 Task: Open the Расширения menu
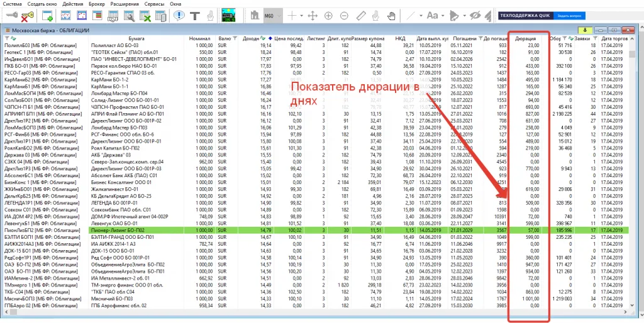point(125,4)
